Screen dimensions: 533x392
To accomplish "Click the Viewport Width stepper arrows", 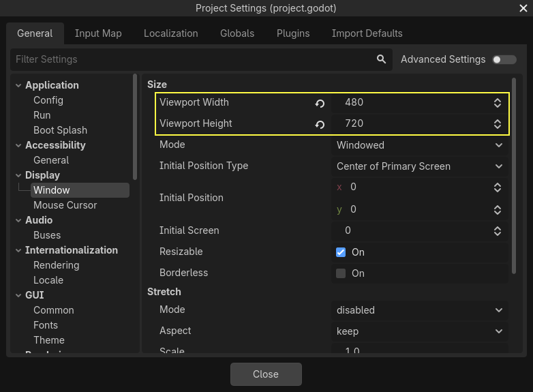I will (x=498, y=103).
